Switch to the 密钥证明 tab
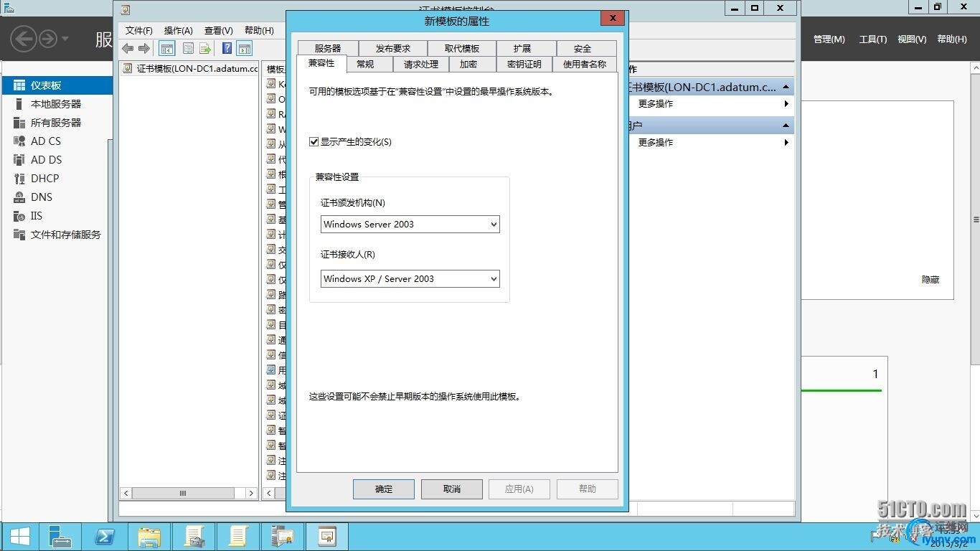The width and height of the screenshot is (980, 551). pyautogui.click(x=524, y=65)
